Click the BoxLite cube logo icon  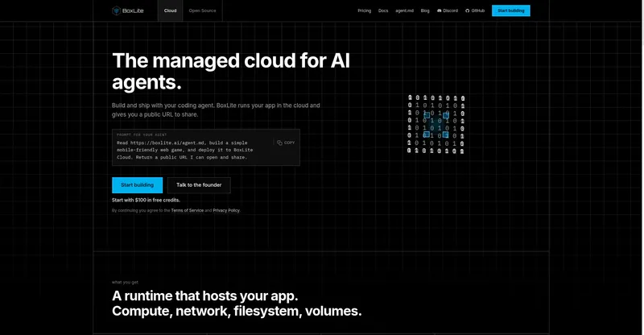(116, 10)
